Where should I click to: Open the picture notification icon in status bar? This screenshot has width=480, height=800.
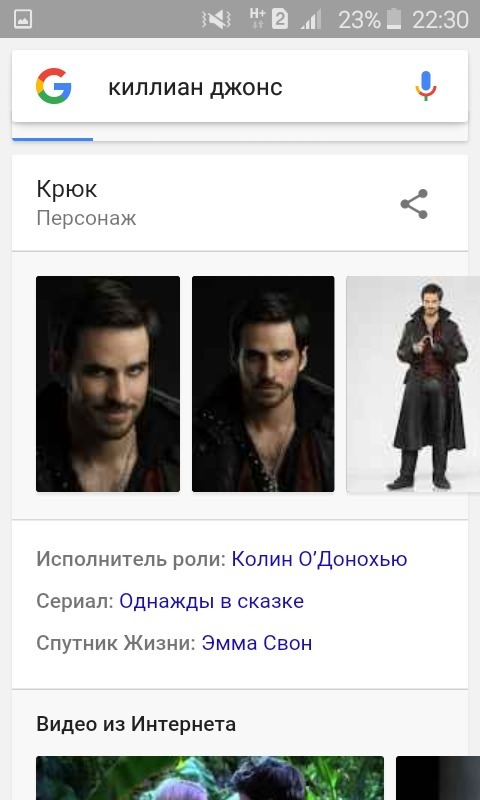point(23,19)
